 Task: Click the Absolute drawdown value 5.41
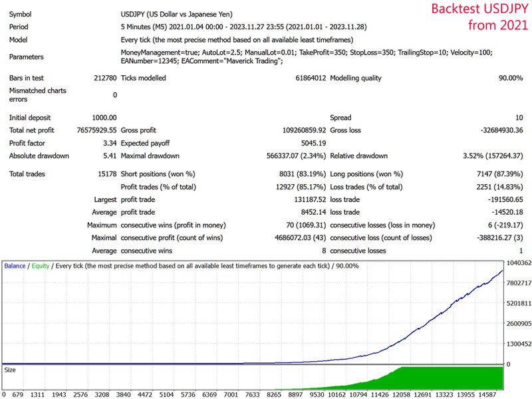coord(110,156)
